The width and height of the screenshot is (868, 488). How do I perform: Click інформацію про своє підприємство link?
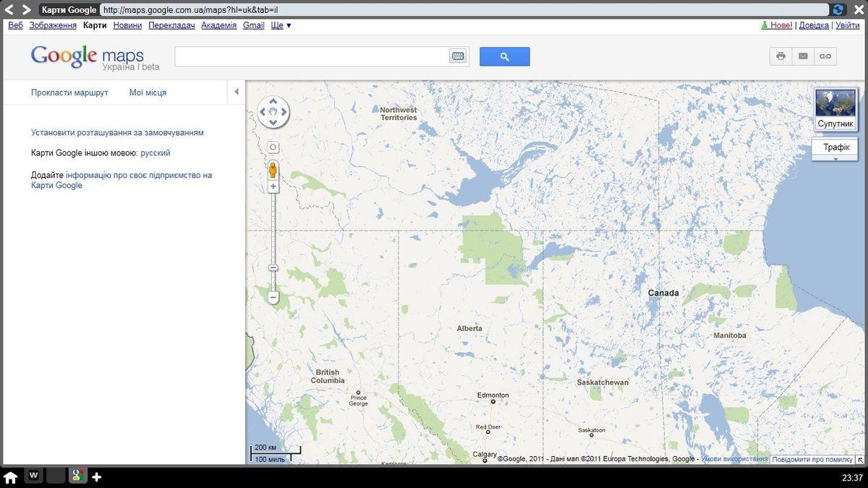tap(139, 175)
